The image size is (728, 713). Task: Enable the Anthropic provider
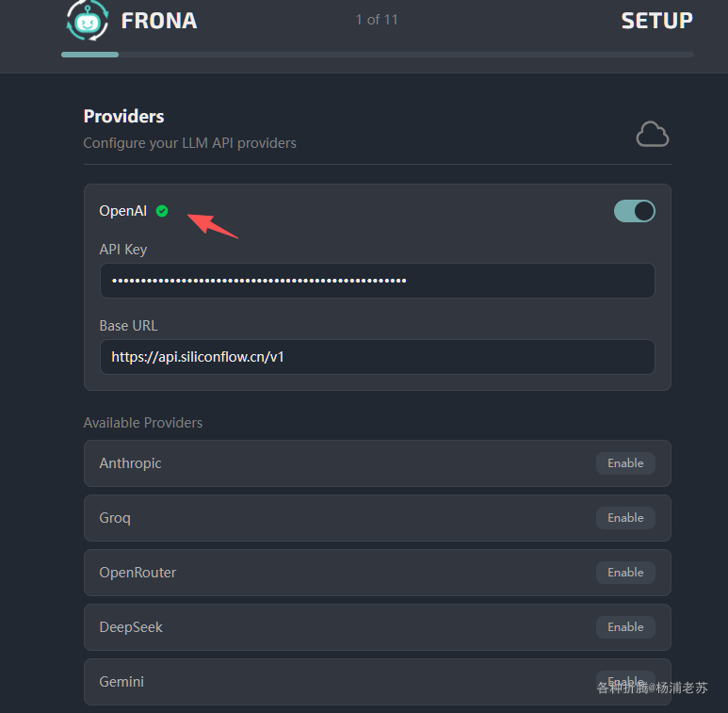[625, 463]
